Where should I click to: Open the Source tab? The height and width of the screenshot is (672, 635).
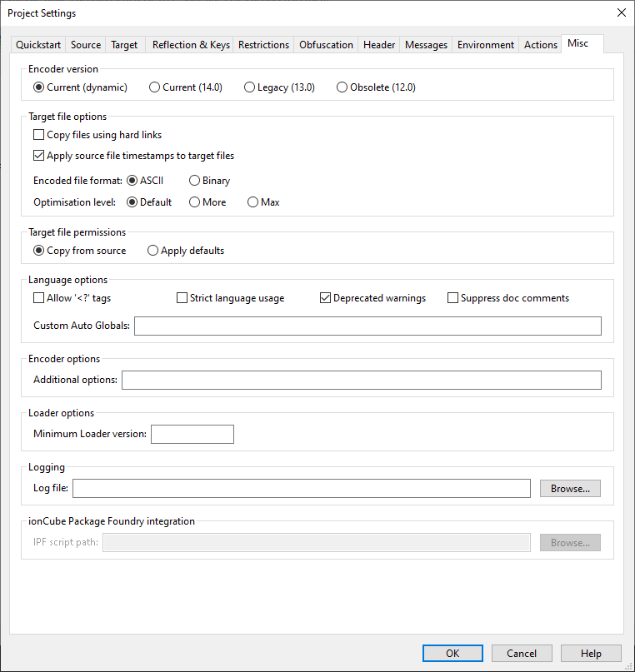point(86,45)
